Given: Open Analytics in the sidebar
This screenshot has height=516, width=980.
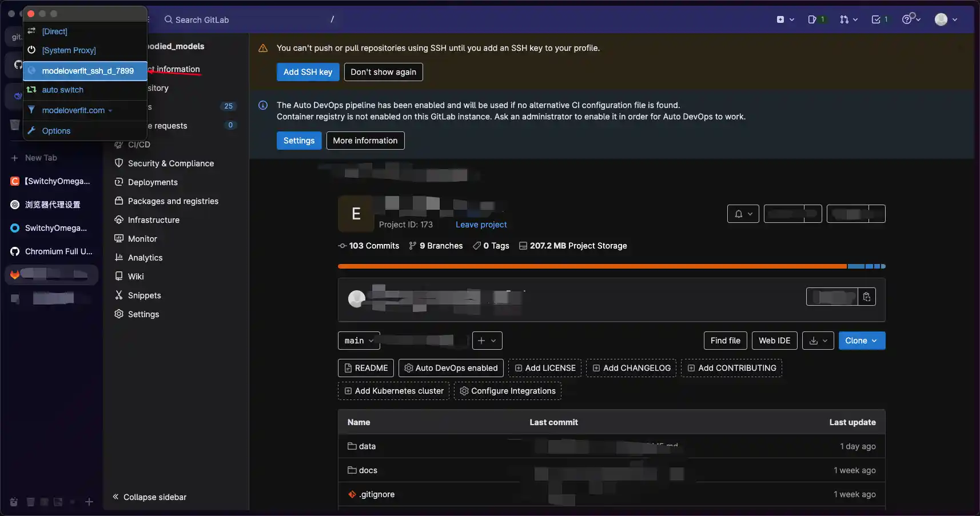Looking at the screenshot, I should pos(145,258).
